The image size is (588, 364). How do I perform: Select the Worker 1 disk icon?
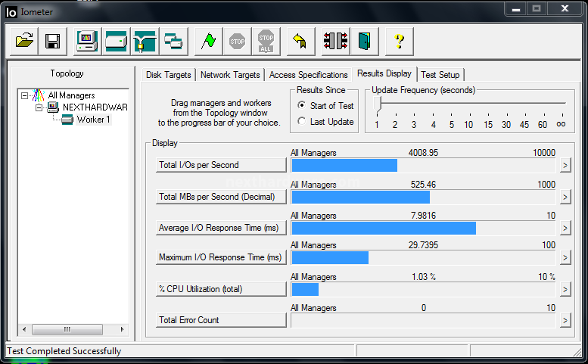(67, 120)
